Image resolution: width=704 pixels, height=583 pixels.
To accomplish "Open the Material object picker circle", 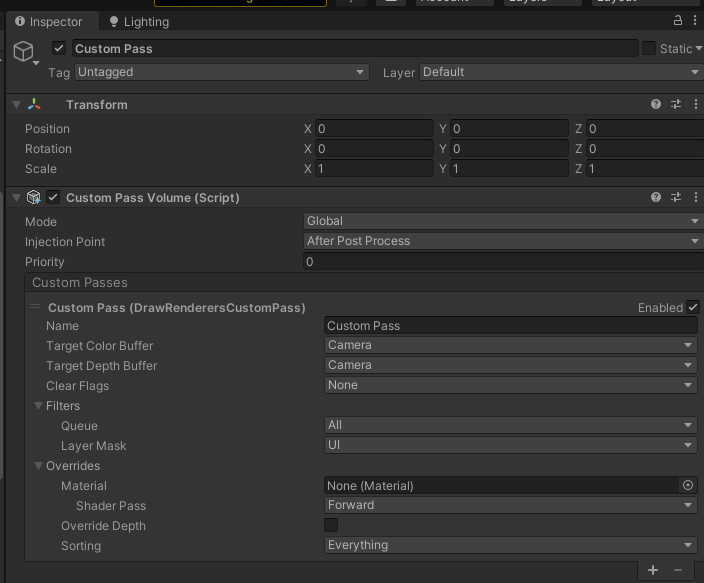I will 688,485.
